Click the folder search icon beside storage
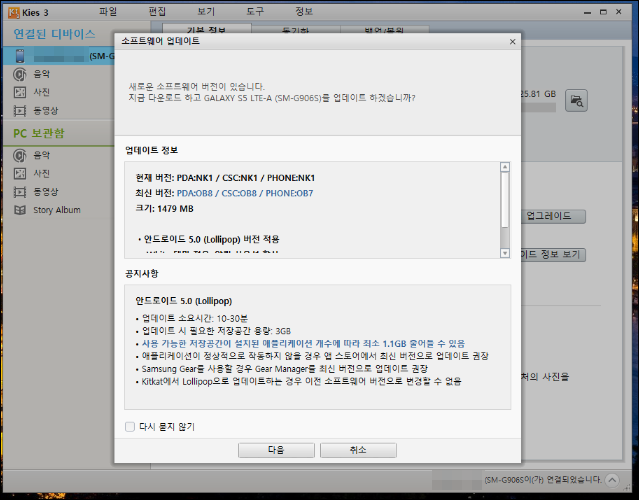This screenshot has height=500, width=639. (x=576, y=100)
